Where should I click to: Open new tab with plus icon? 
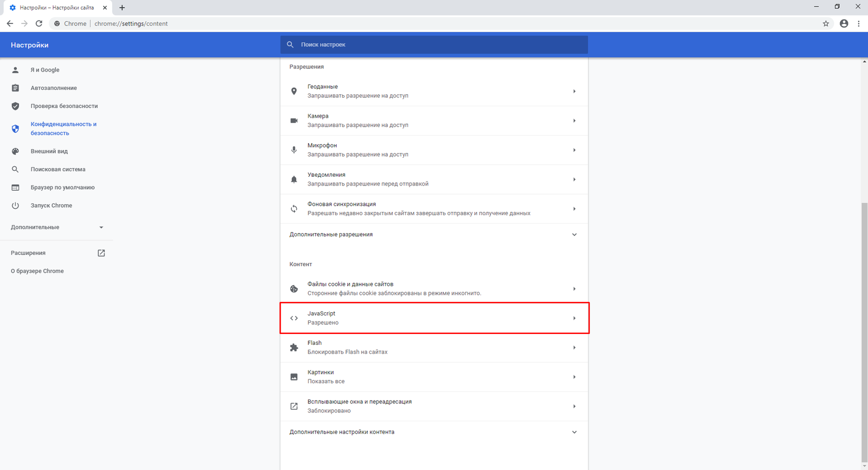coord(122,8)
